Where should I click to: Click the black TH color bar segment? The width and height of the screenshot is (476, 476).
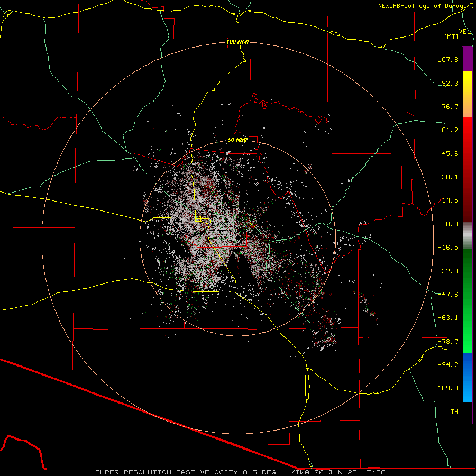[467, 413]
